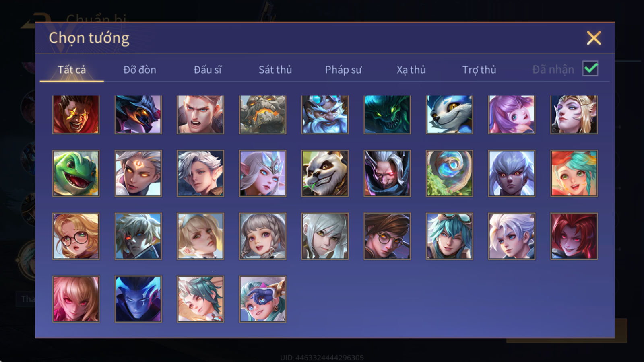Pick the panda hero portrait
The width and height of the screenshot is (644, 362).
pyautogui.click(x=325, y=173)
